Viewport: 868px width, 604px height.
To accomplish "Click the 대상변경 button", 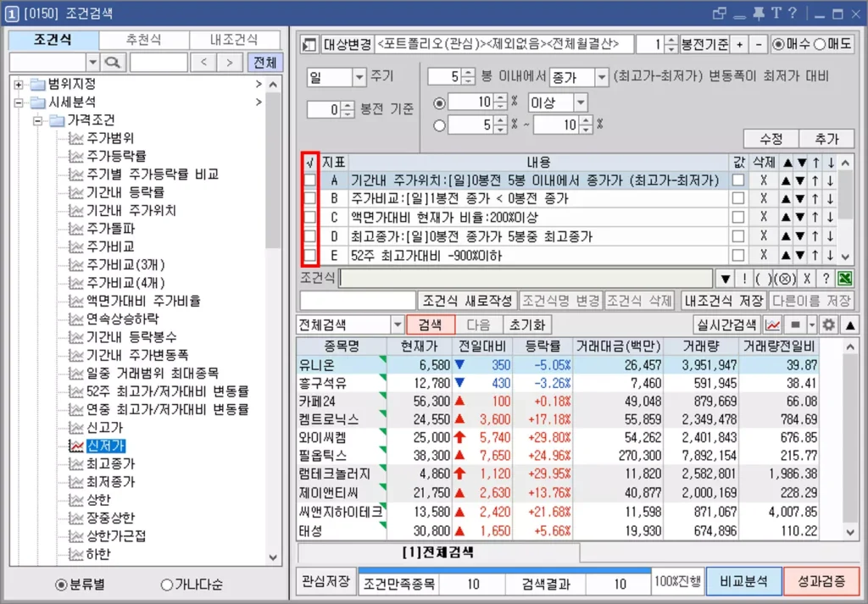I will 347,44.
